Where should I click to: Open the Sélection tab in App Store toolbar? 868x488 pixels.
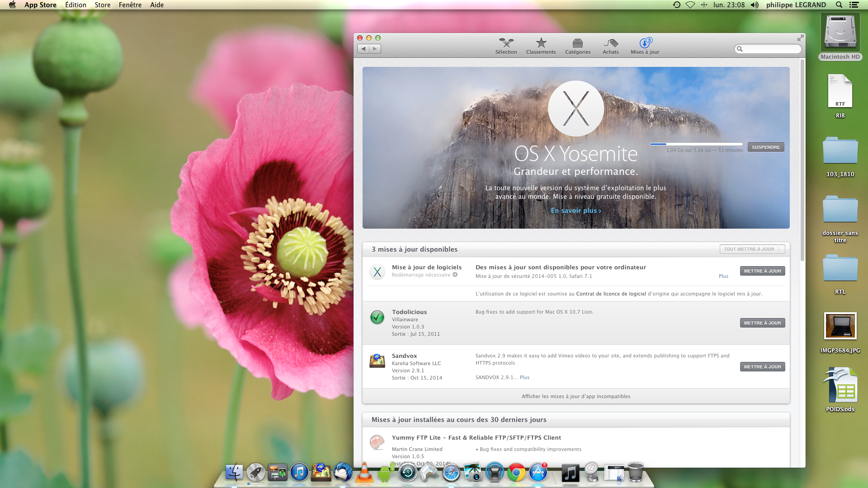point(506,46)
